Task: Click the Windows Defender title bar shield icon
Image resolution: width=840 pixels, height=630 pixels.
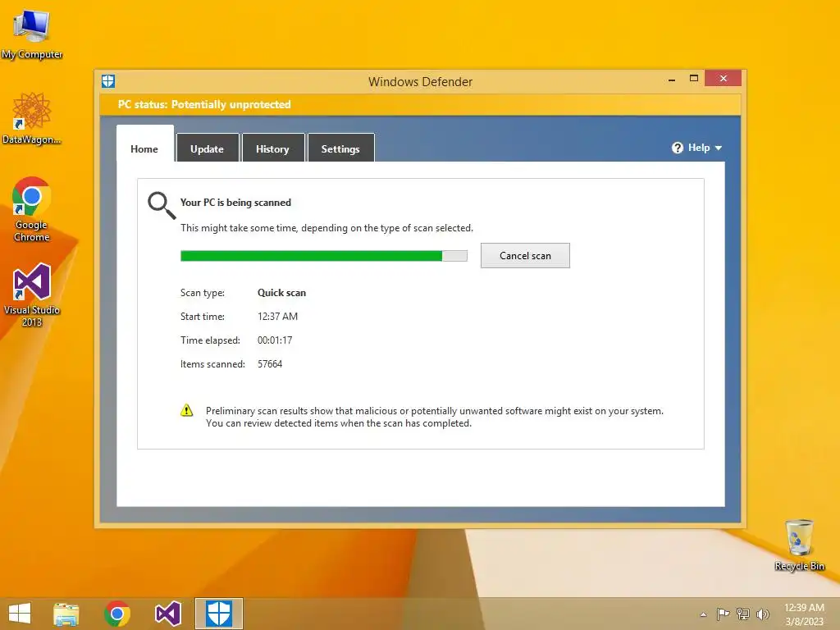Action: [108, 81]
